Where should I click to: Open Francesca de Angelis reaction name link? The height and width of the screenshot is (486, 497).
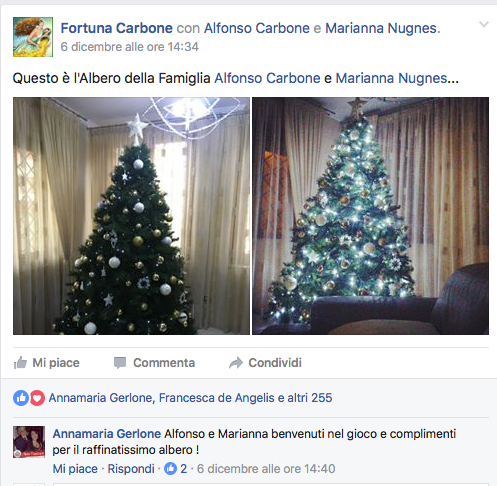coord(217,398)
